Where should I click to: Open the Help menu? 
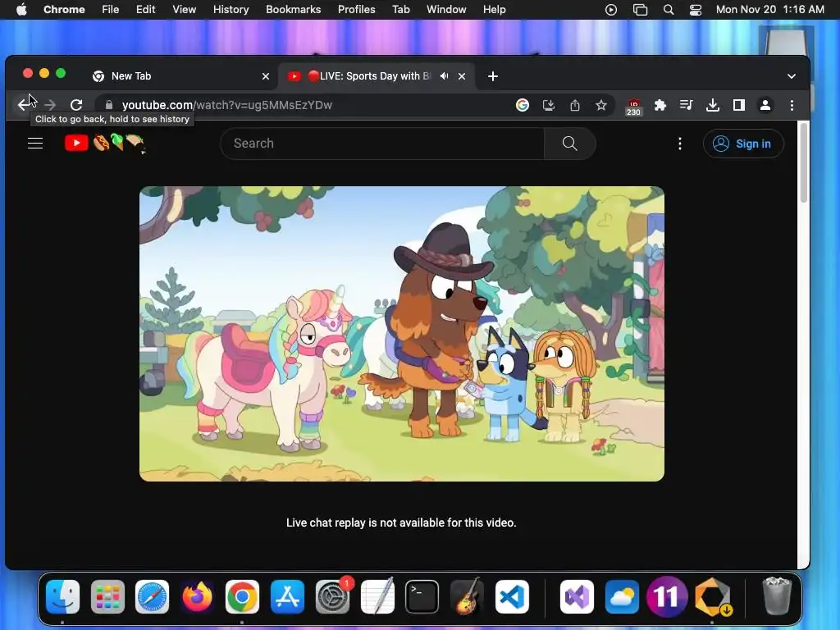(494, 10)
